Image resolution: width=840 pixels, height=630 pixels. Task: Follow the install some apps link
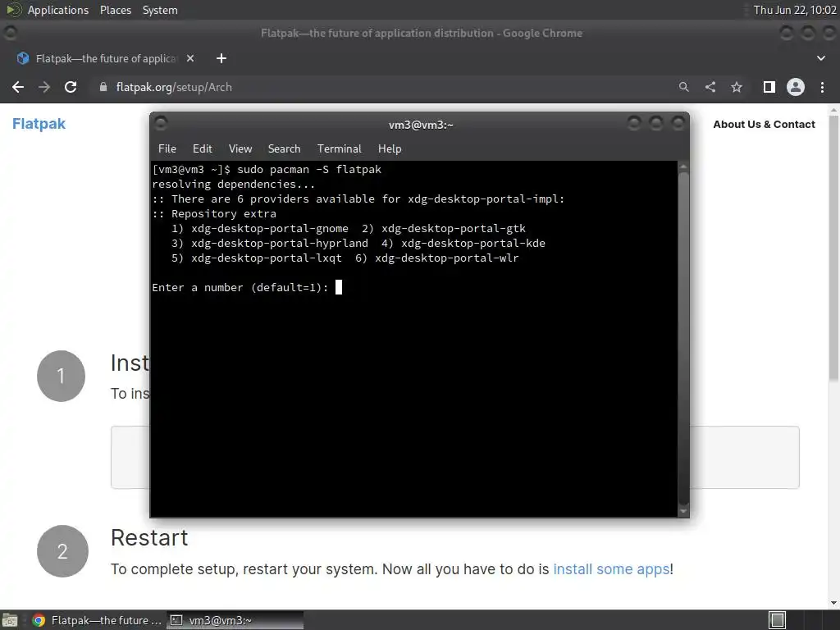(611, 569)
